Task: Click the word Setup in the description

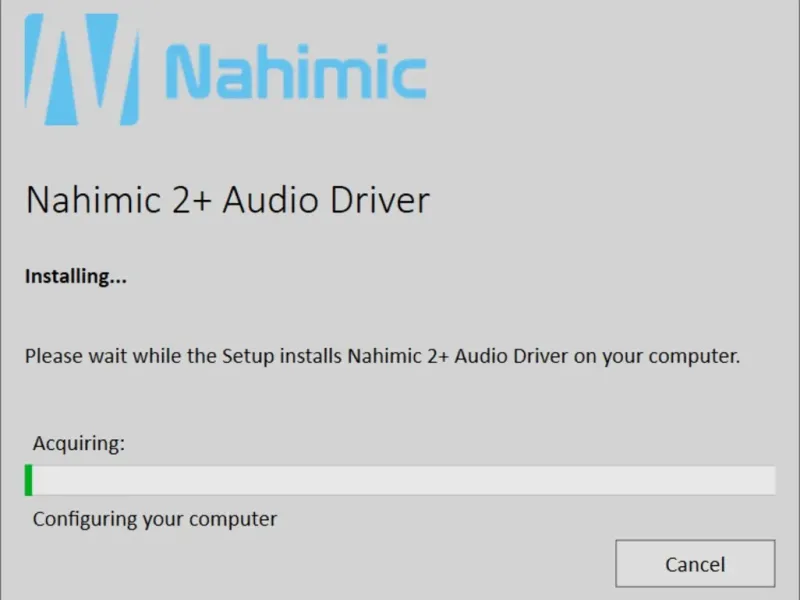Action: click(247, 355)
